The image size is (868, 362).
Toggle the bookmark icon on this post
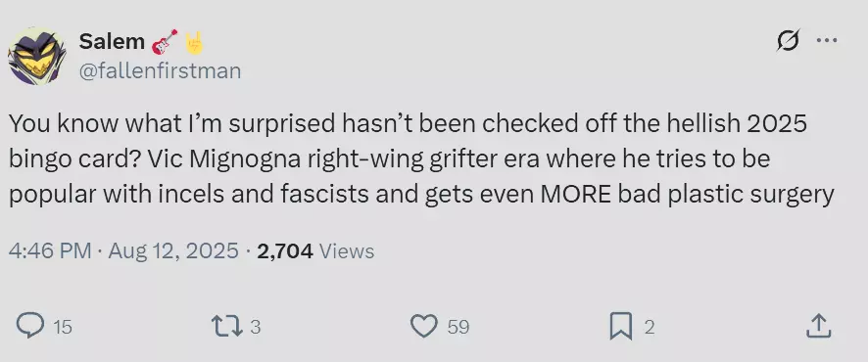click(620, 326)
